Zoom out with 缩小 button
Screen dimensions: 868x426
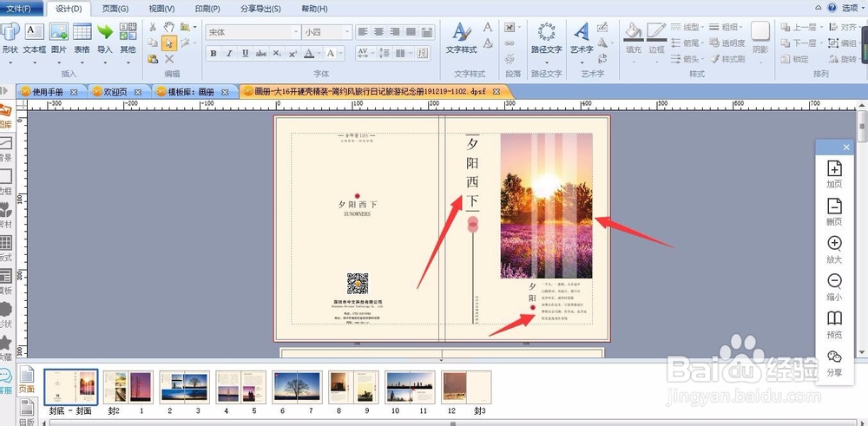(834, 287)
